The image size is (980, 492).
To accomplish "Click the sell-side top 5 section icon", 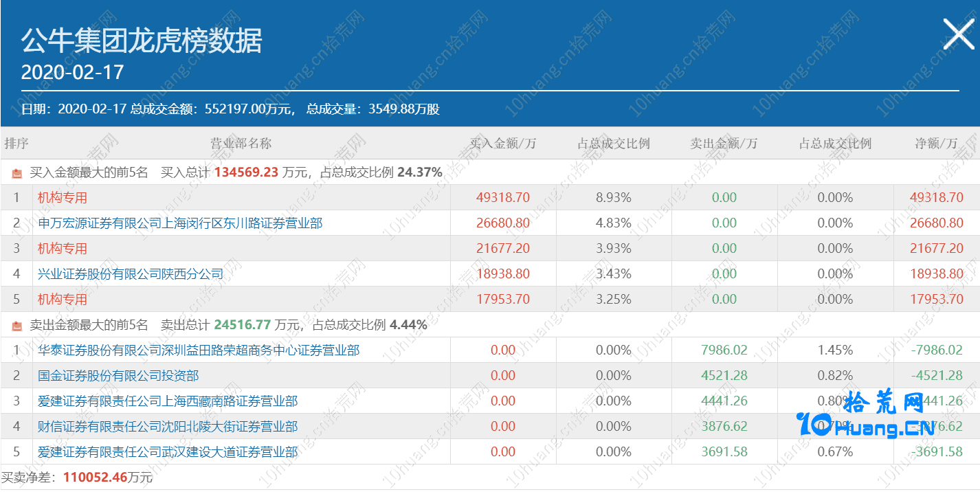I will coord(17,326).
